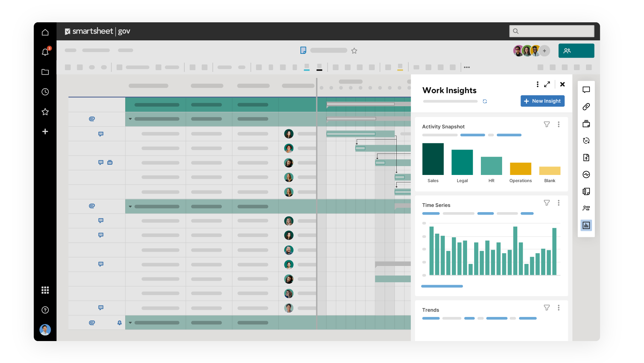
Task: Toggle the filter on Time Series chart
Action: 547,203
